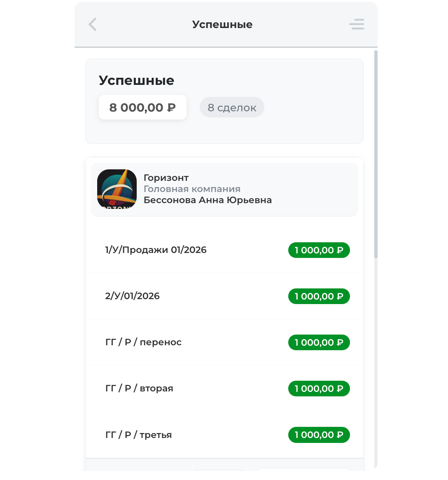Click amount badge of deal 1/У/Продажи 01/2026
The image size is (448, 480).
[x=319, y=250]
